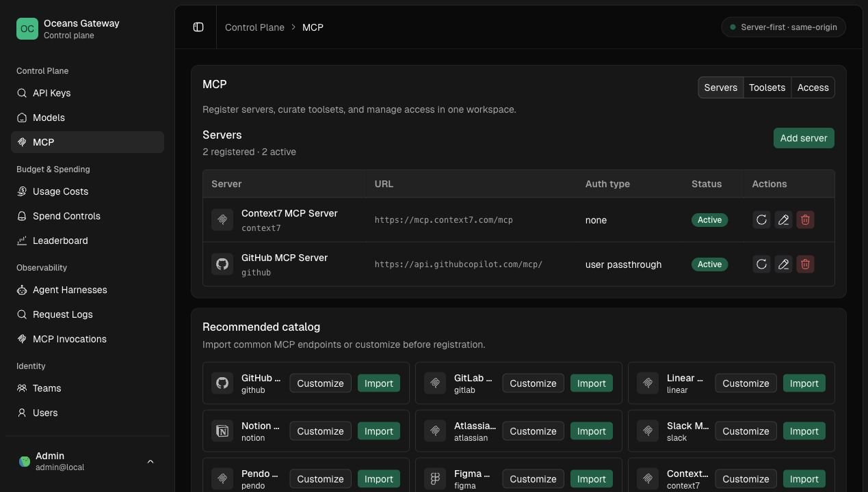Edit the Context7 MCP Server

(x=783, y=220)
